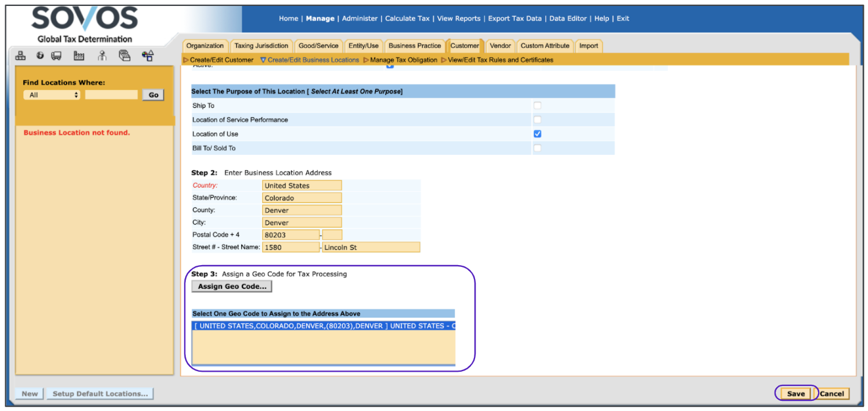Check the Ship To checkbox
This screenshot has width=868, height=411.
pos(537,105)
